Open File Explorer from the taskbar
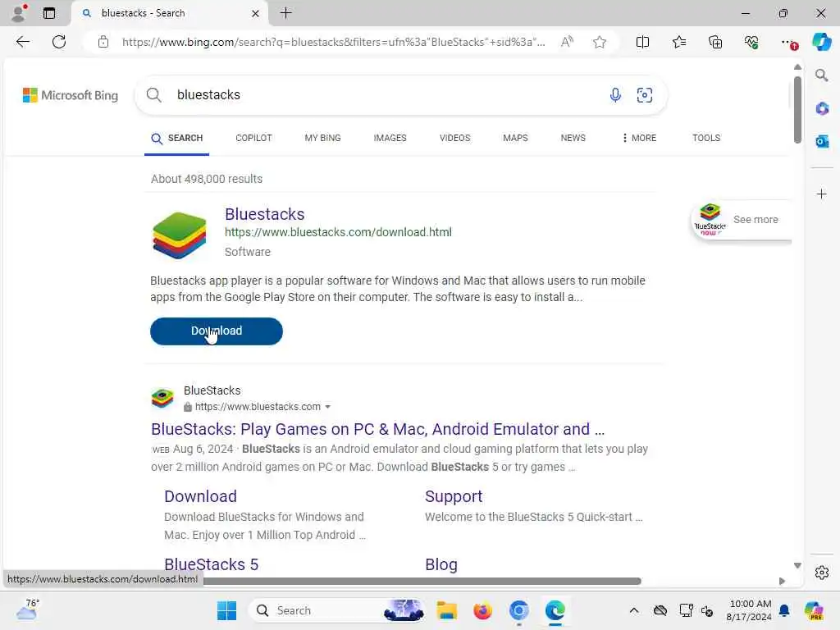The width and height of the screenshot is (840, 630). click(x=446, y=610)
